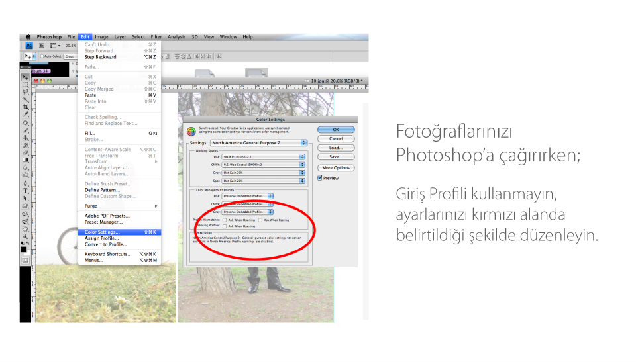Select the Pen tool
The width and height of the screenshot is (636, 364).
25,183
